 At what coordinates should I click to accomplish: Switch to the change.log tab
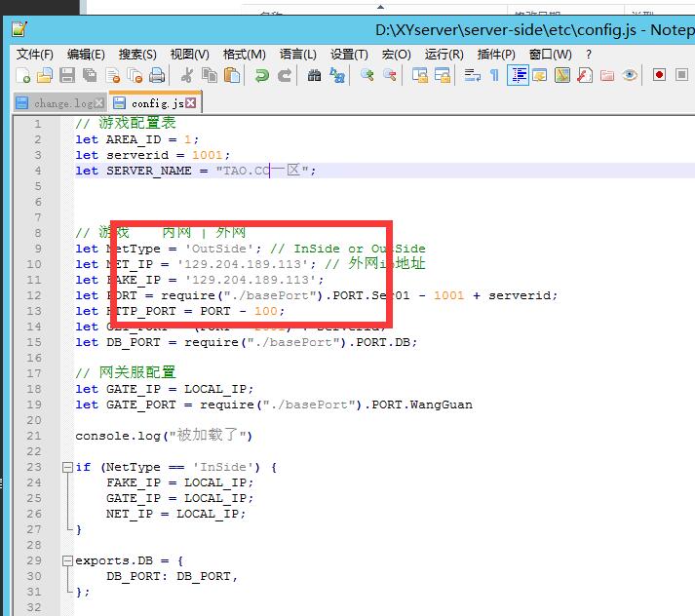pyautogui.click(x=58, y=102)
